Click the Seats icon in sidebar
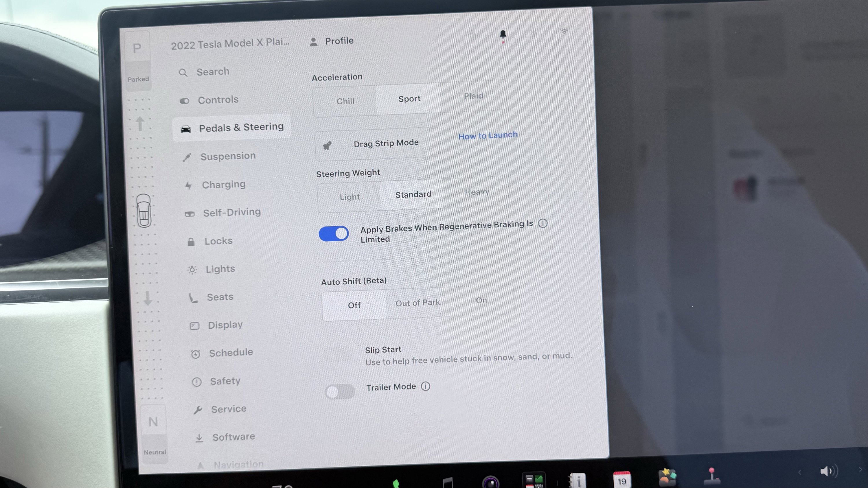 [193, 298]
